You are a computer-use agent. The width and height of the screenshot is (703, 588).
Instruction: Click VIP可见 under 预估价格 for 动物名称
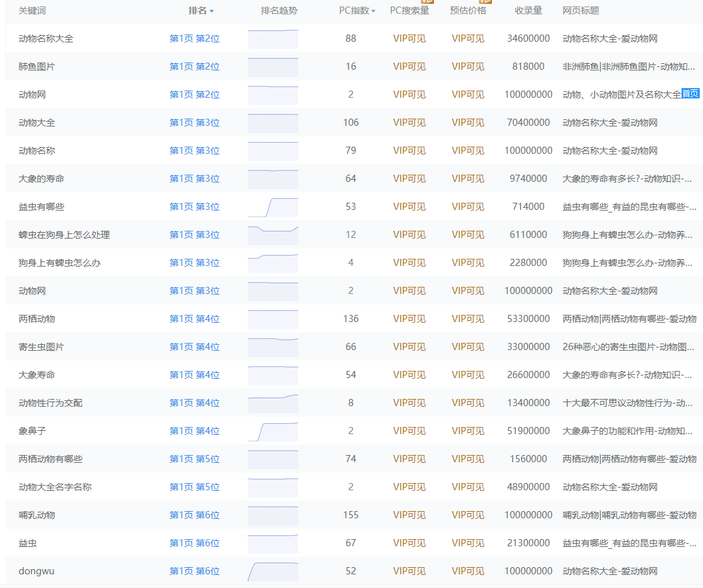468,151
